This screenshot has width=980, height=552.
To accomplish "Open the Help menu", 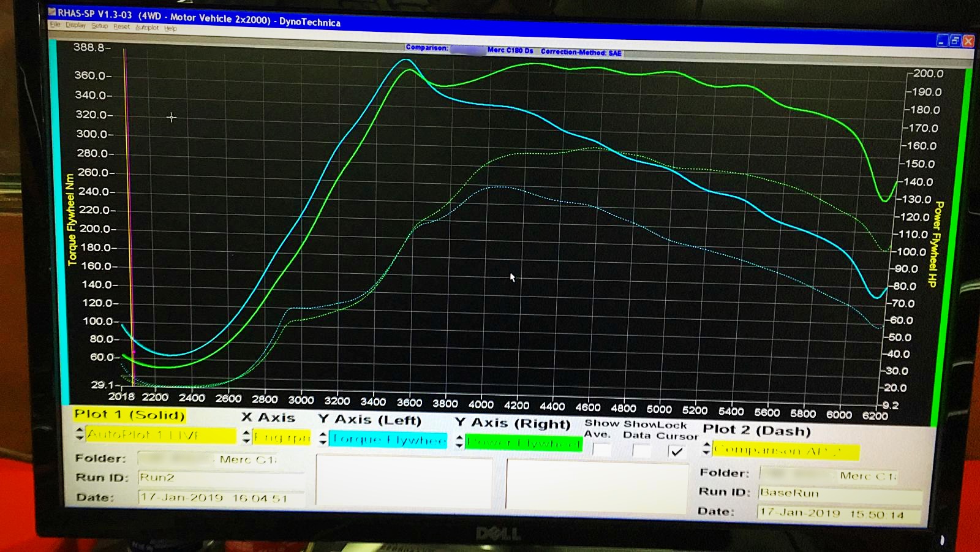I will (170, 28).
